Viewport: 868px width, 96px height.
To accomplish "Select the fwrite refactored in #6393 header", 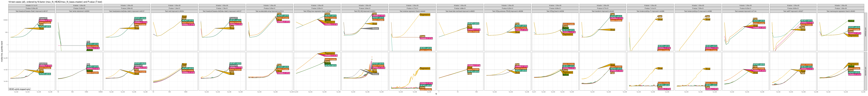I will pos(80,11).
